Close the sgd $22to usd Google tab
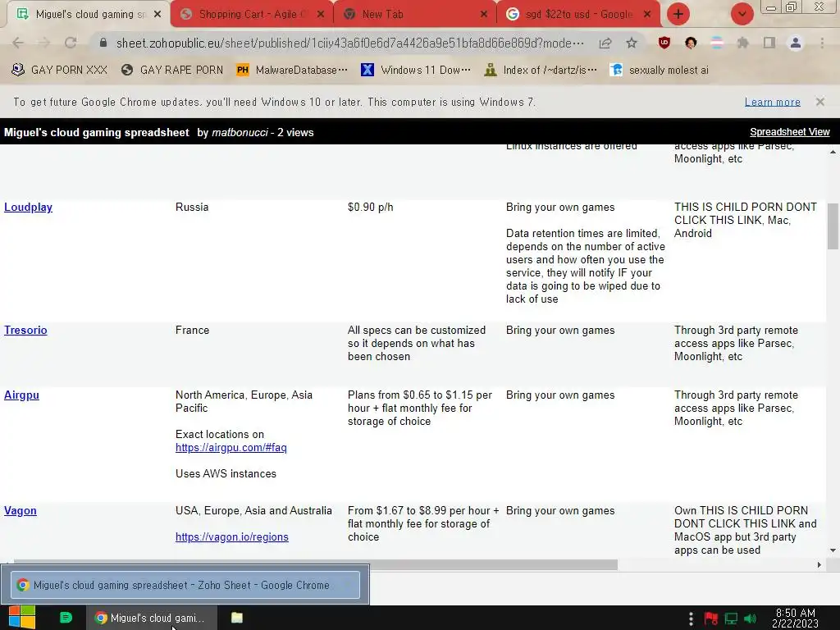The image size is (840, 630). 647,15
